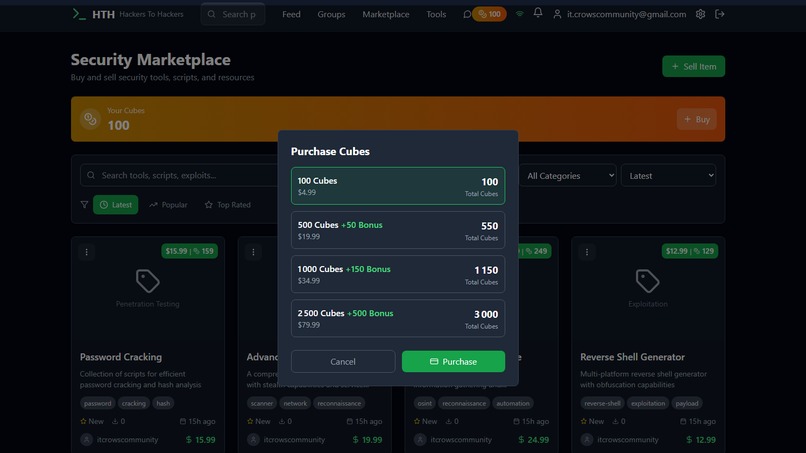806x453 pixels.
Task: Click the 100 cubes balance badge
Action: click(x=489, y=14)
